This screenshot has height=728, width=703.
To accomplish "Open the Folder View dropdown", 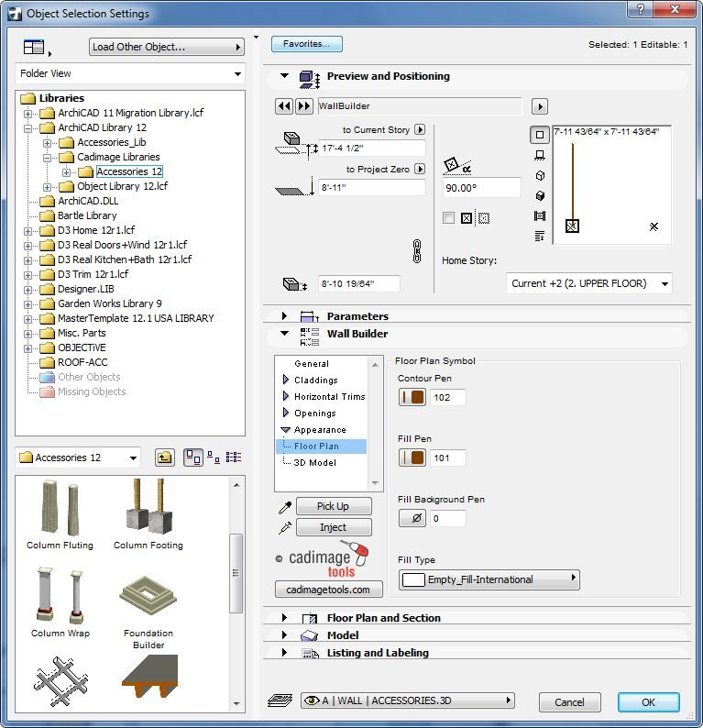I will [x=130, y=74].
